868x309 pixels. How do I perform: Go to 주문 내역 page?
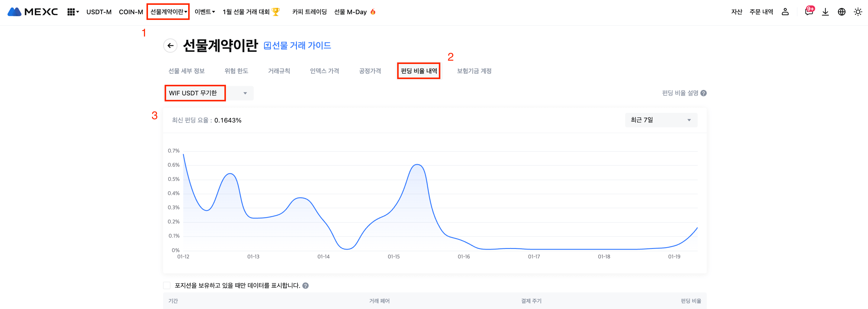tap(761, 12)
